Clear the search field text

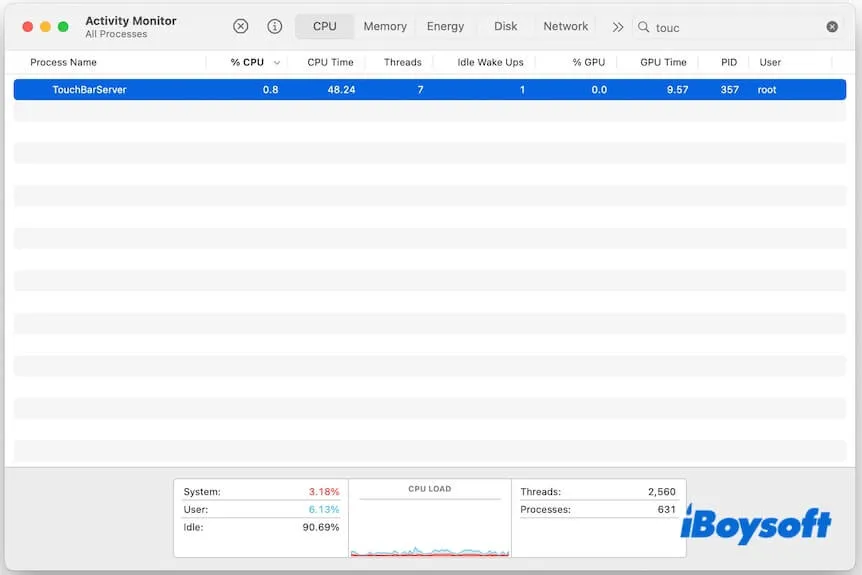(x=832, y=27)
